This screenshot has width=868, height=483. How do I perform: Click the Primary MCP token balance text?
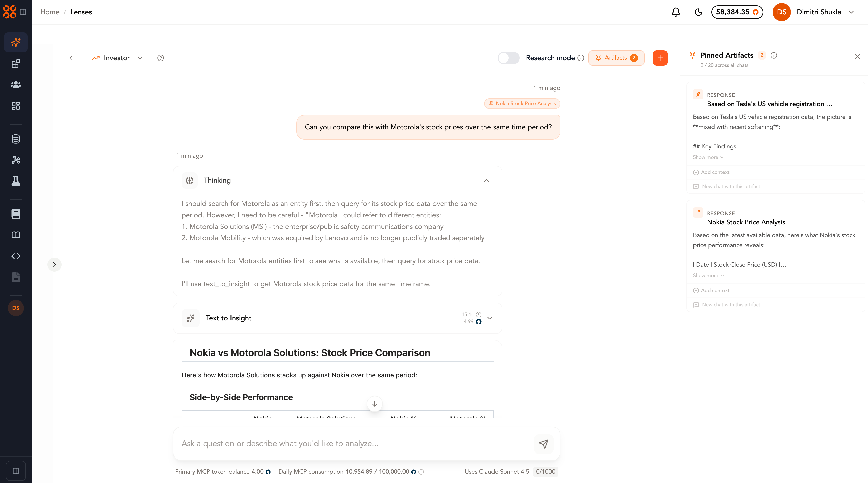pyautogui.click(x=222, y=472)
